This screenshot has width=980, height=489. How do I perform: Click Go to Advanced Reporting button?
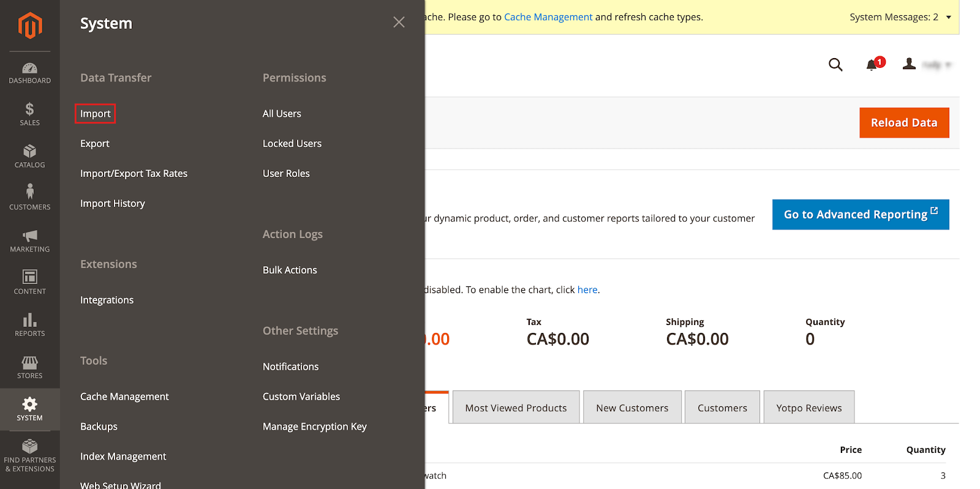tap(860, 215)
